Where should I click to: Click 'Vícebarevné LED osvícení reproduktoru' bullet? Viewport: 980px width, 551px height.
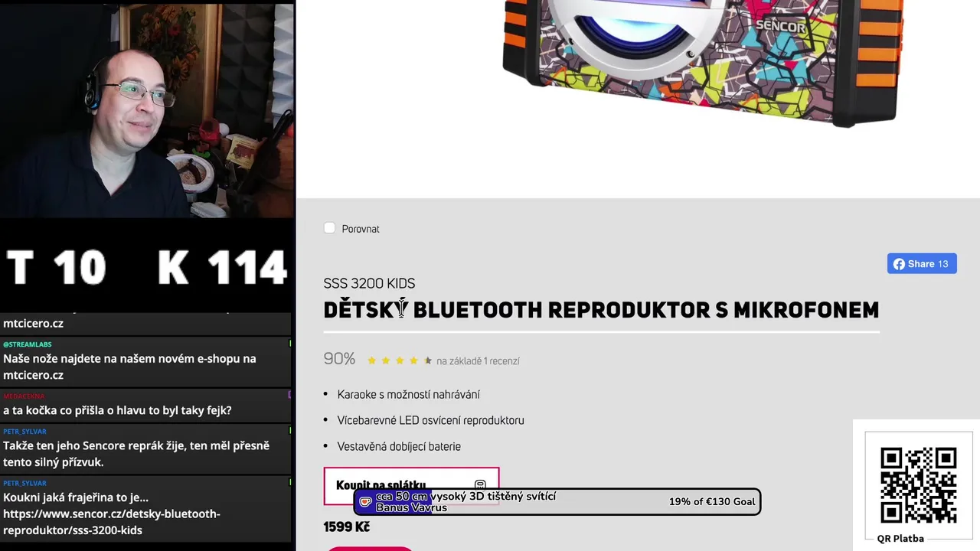point(430,420)
